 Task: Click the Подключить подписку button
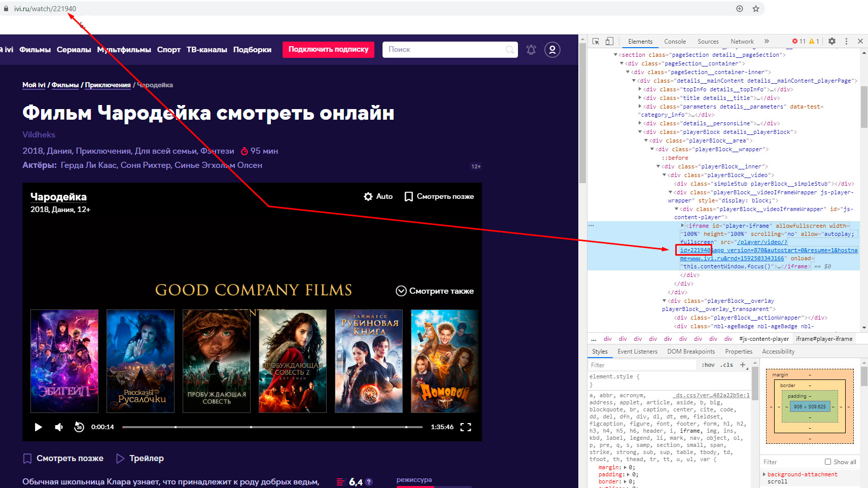tap(328, 49)
